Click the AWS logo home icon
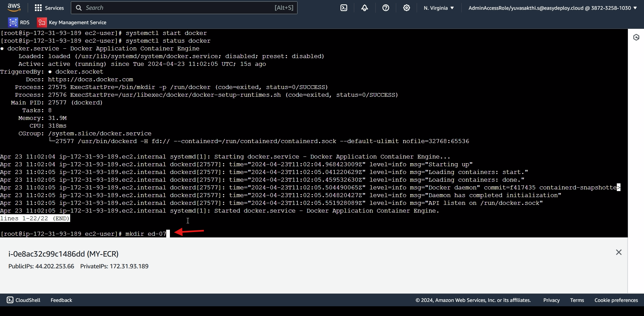 coord(14,8)
